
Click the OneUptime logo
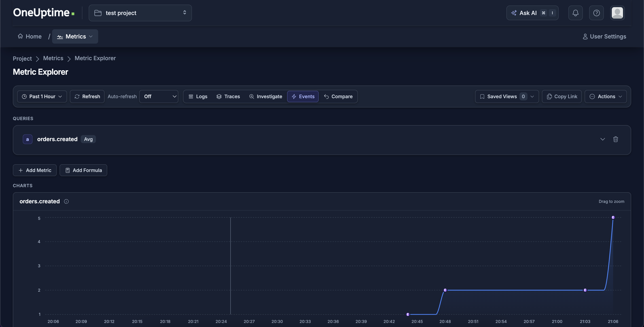coord(44,13)
